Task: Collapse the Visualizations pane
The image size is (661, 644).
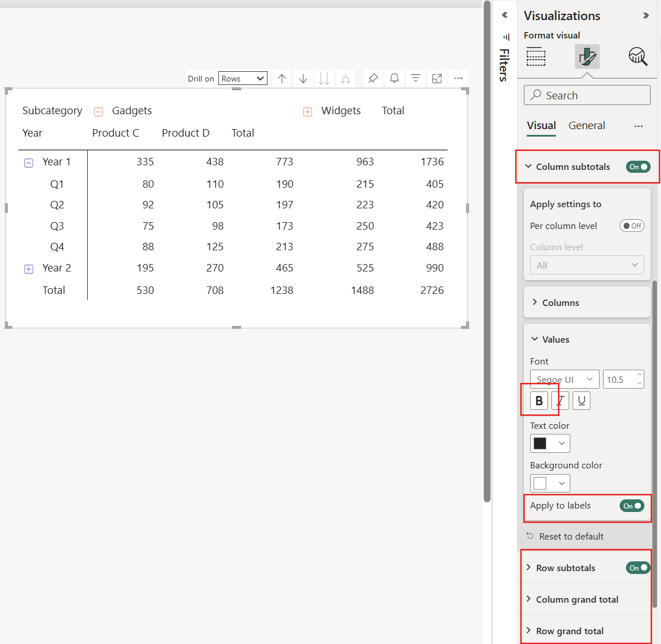Action: pos(646,15)
